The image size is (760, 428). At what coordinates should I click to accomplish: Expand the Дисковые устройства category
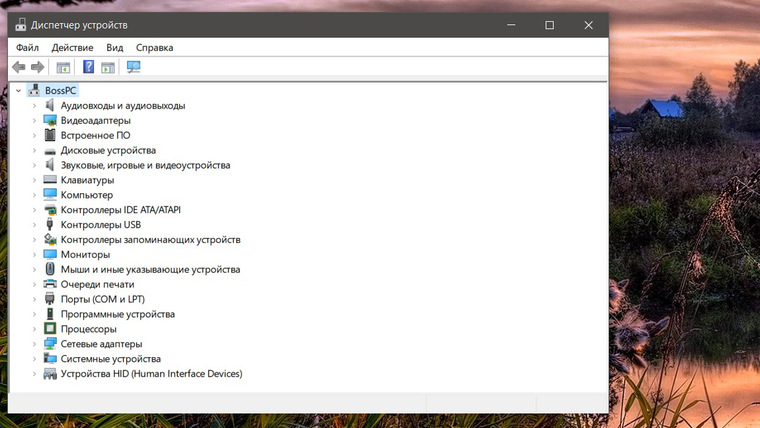point(34,150)
